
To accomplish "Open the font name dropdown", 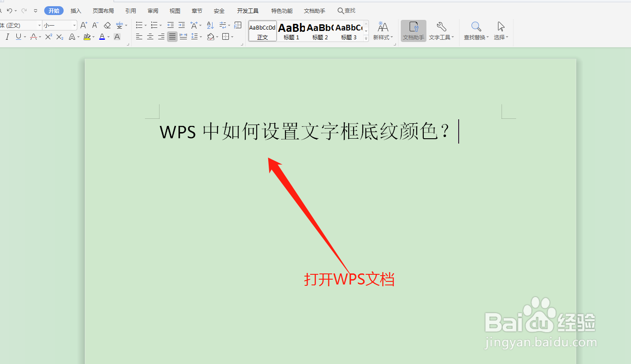I will click(x=39, y=26).
